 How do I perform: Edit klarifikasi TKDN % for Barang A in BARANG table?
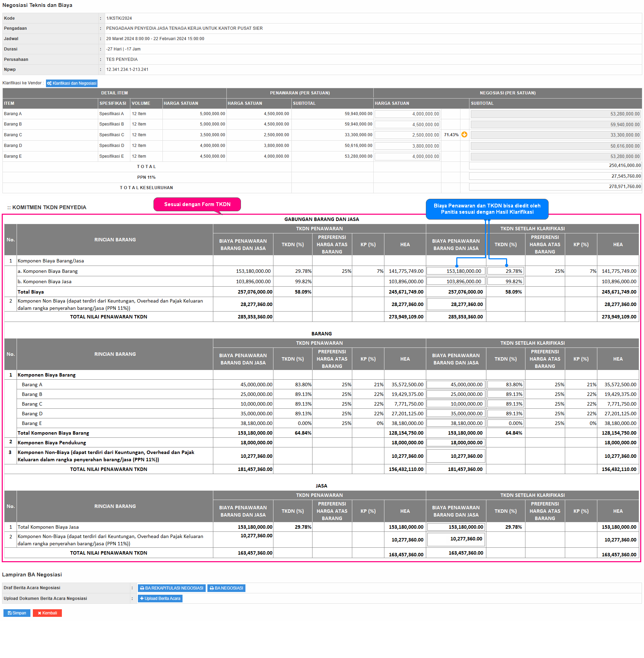[506, 384]
